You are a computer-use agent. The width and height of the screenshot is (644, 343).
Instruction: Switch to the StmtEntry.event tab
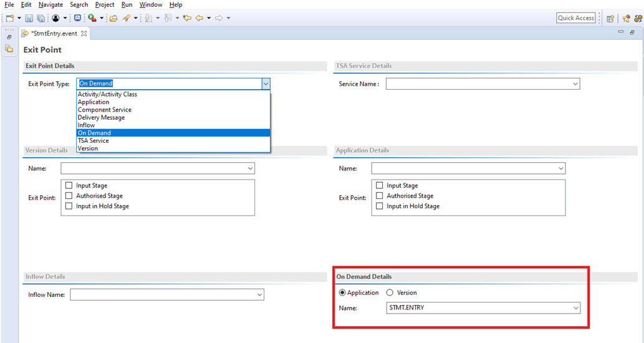tap(55, 33)
